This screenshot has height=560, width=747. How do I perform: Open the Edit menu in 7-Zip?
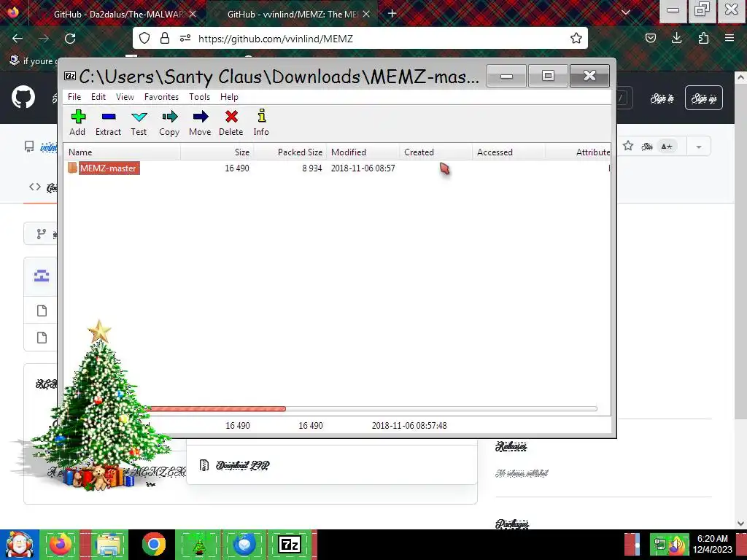click(x=98, y=97)
